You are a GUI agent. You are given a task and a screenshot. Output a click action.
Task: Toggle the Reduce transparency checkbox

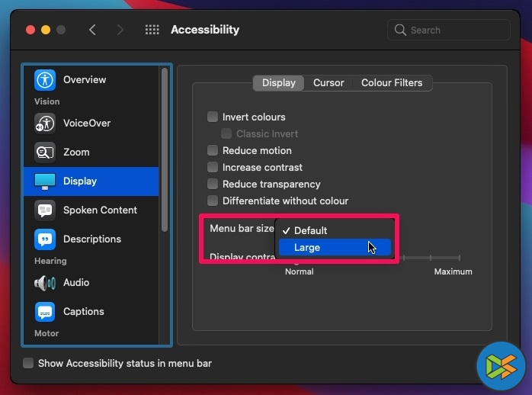213,185
